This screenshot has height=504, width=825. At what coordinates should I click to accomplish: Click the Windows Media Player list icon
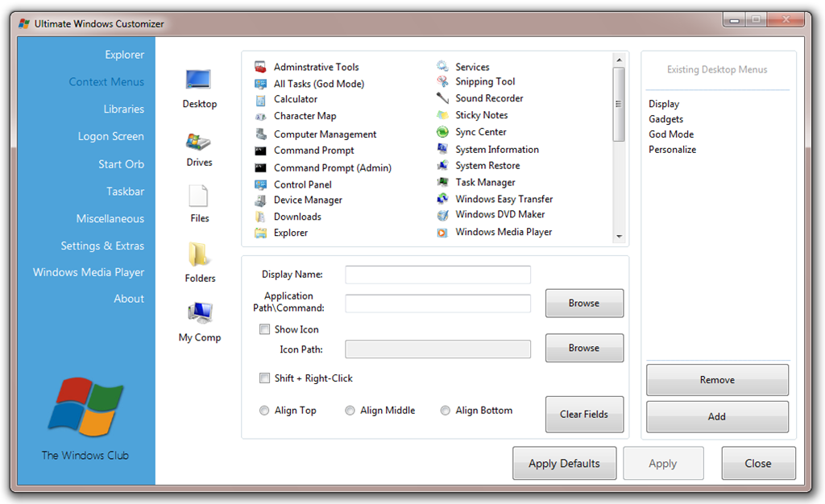[442, 233]
